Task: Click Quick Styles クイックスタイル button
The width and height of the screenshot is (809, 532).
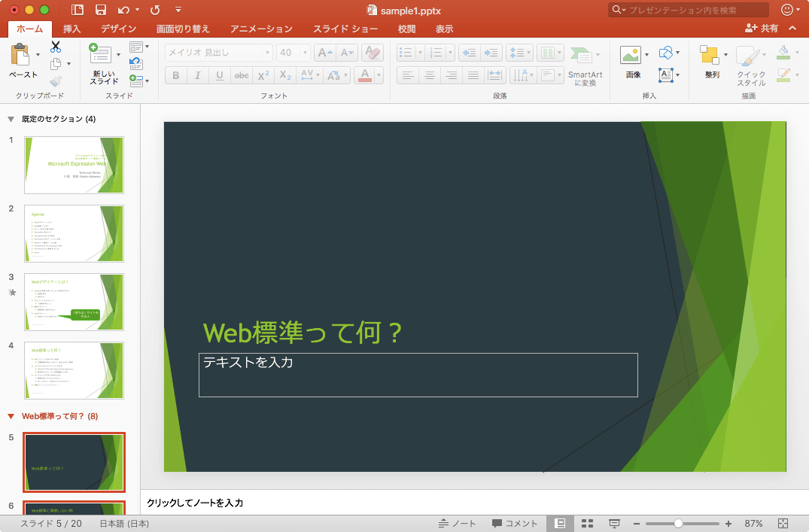Action: (x=751, y=65)
